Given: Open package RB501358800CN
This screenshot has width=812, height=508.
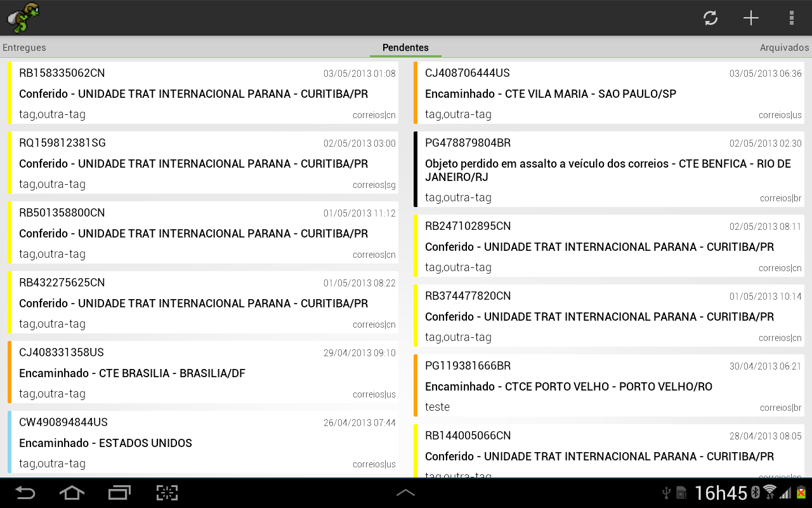Looking at the screenshot, I should click(203, 232).
